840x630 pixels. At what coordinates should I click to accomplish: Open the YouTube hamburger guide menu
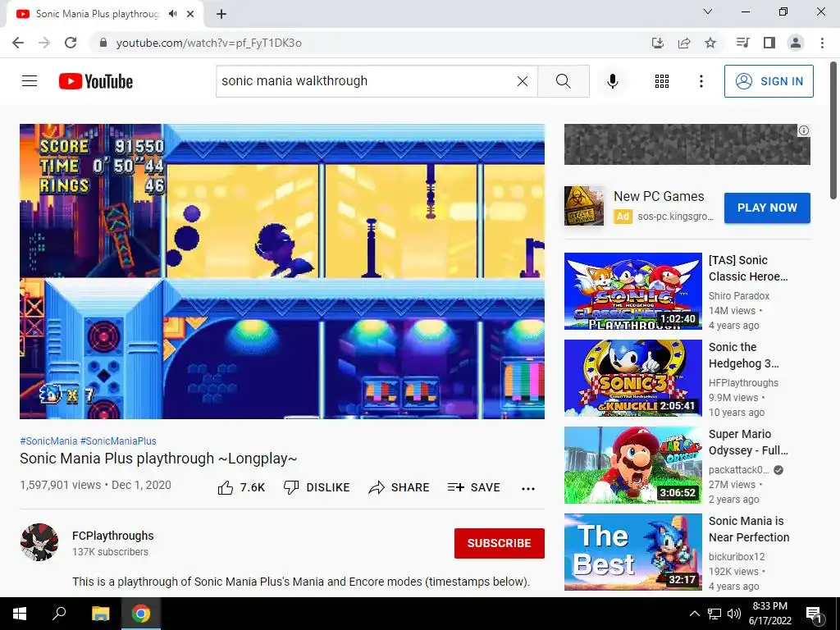click(x=30, y=81)
